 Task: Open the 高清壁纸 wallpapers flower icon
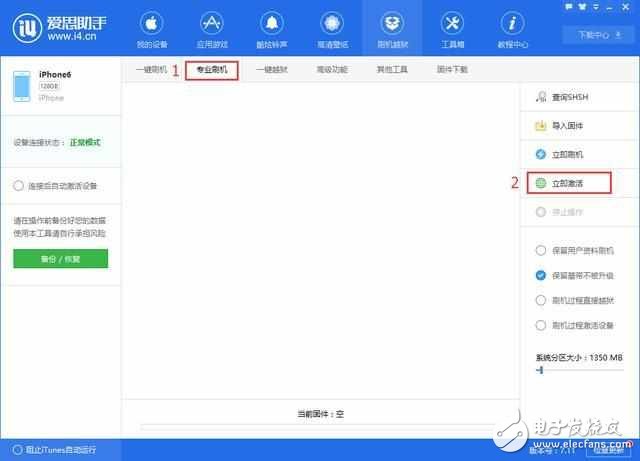pos(332,23)
